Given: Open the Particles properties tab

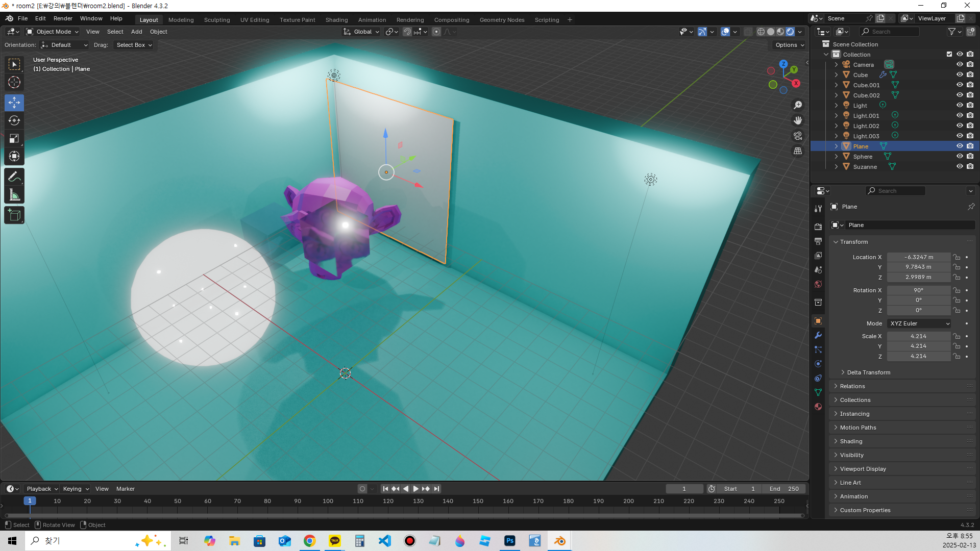Looking at the screenshot, I should click(x=818, y=349).
